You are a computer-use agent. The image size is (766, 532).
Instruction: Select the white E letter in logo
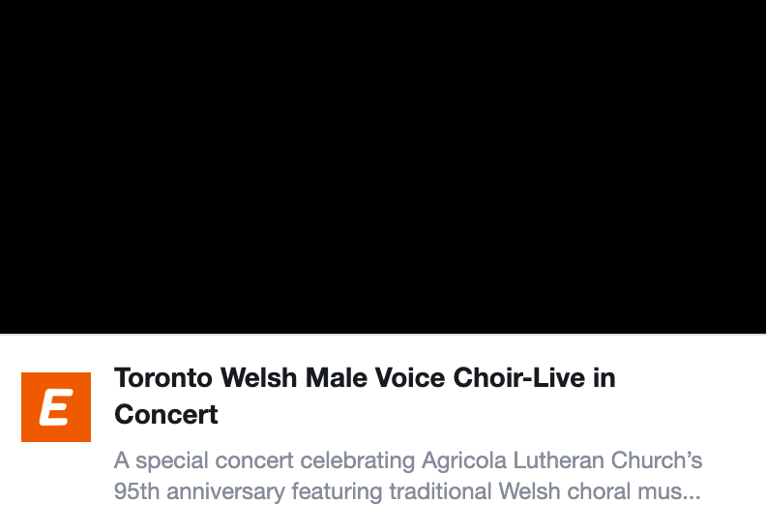55,408
